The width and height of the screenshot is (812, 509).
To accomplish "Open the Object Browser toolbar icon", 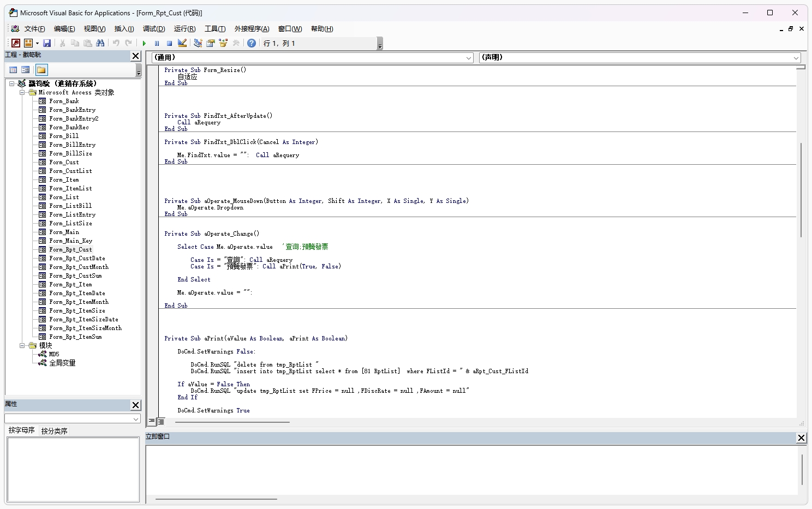I will click(x=223, y=43).
